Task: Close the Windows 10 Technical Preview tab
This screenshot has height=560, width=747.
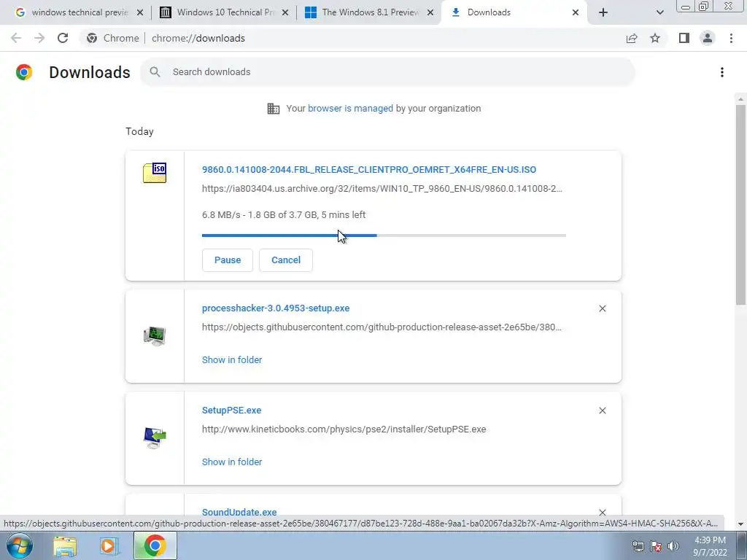Action: [285, 13]
